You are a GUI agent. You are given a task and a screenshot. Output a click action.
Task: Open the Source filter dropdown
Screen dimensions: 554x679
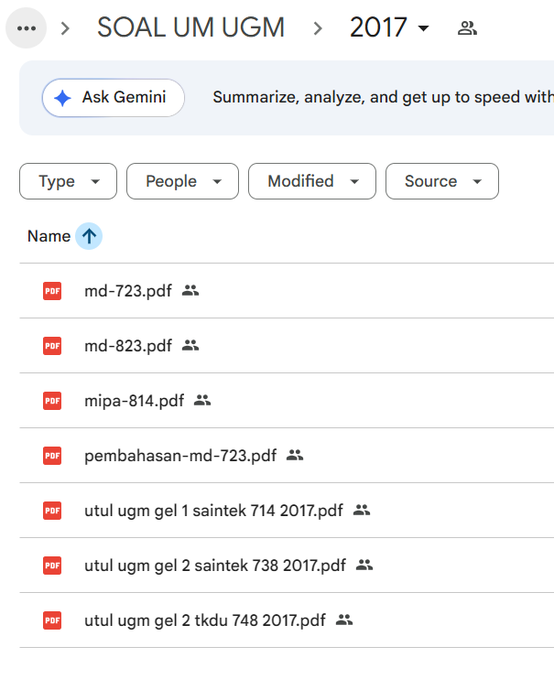click(x=442, y=181)
